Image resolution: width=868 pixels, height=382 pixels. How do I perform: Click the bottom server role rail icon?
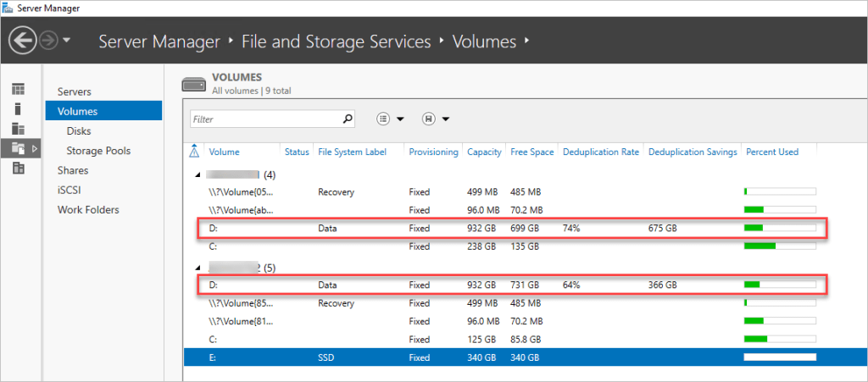(18, 169)
